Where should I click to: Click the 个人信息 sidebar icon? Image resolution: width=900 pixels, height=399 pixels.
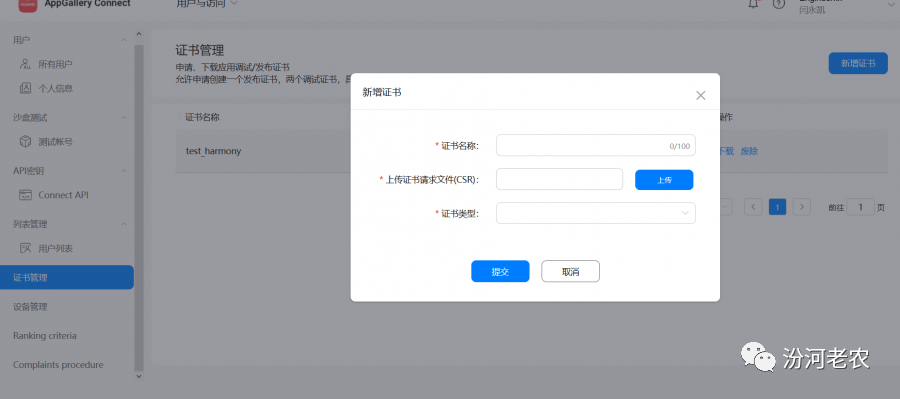click(x=25, y=88)
